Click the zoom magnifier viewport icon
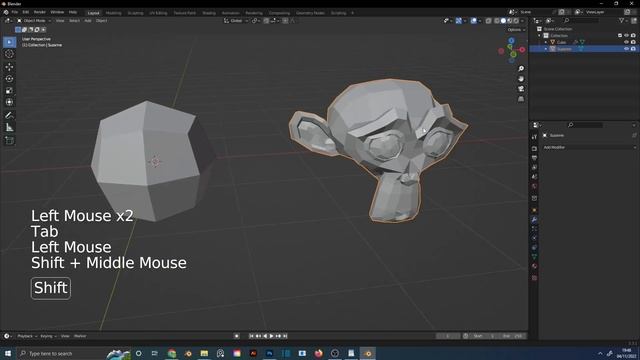 click(x=521, y=69)
